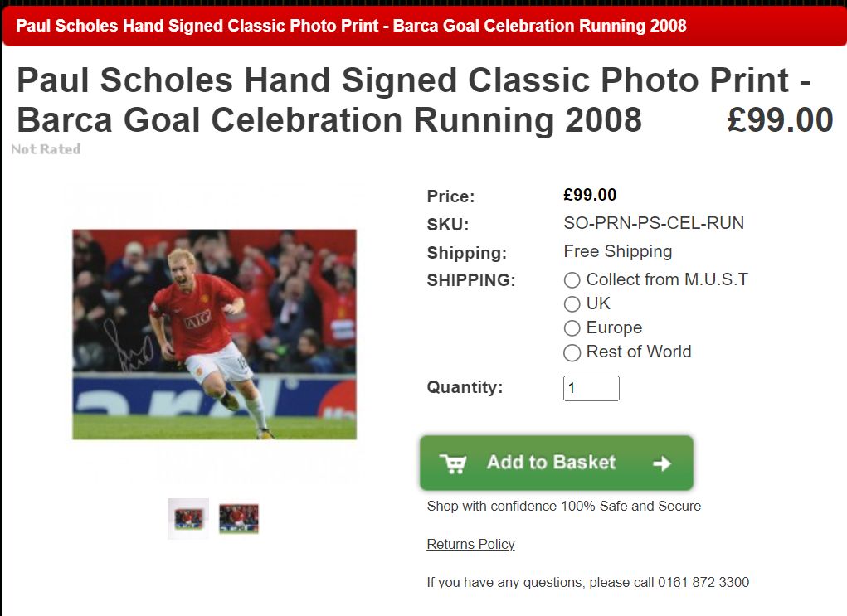View the second product thumbnail

239,519
